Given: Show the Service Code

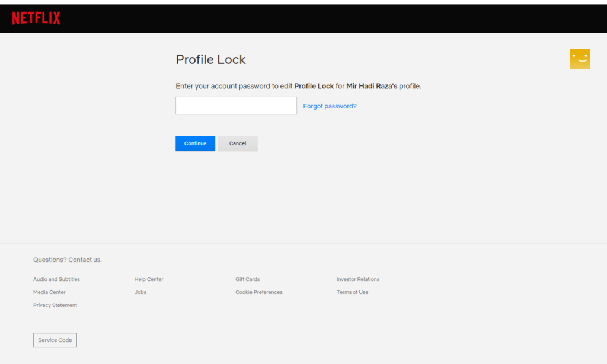Looking at the screenshot, I should (55, 340).
